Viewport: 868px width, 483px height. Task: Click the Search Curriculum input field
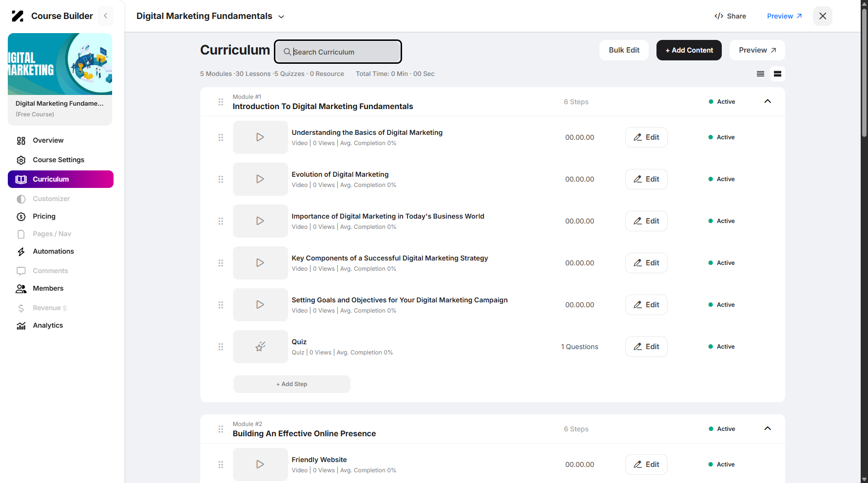click(x=338, y=52)
